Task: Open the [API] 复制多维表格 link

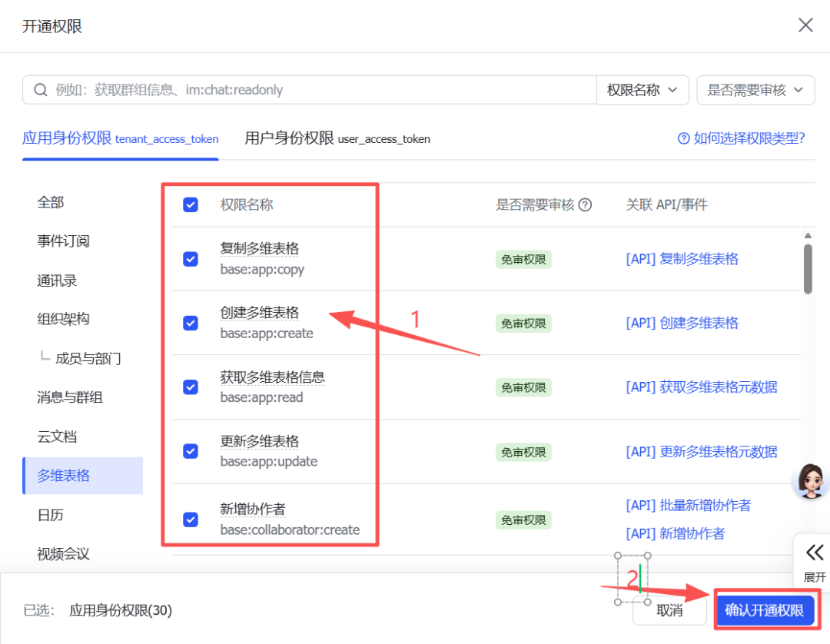Action: click(x=681, y=259)
